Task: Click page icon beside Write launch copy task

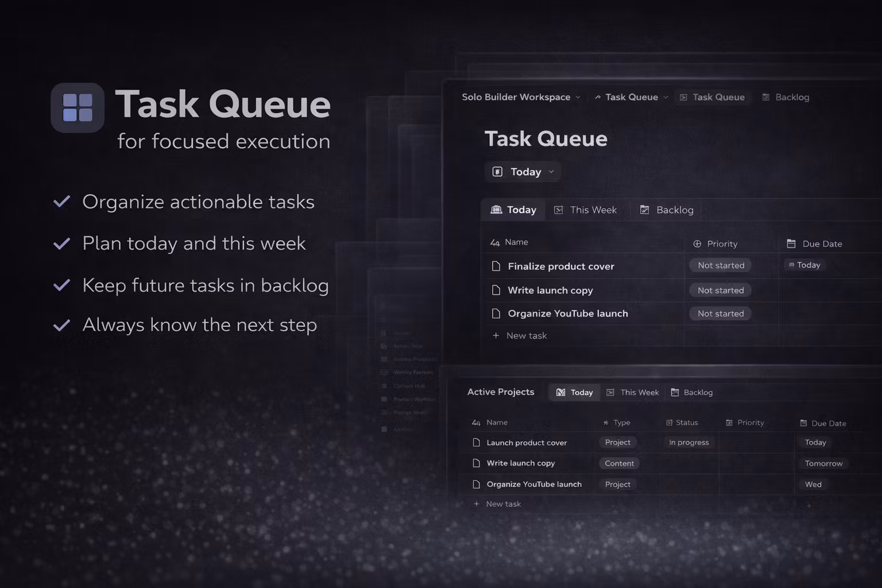Action: 496,290
